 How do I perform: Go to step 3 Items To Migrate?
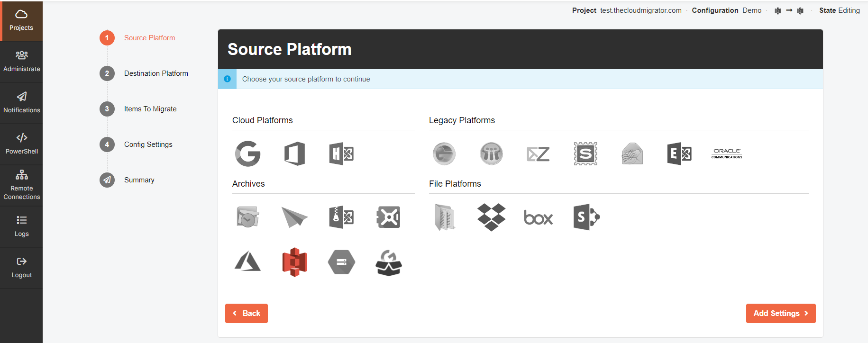pos(138,109)
